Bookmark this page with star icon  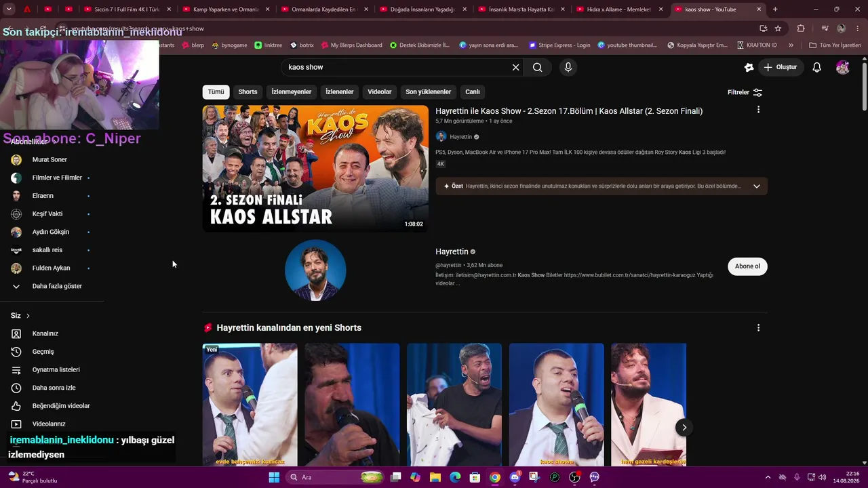[778, 28]
